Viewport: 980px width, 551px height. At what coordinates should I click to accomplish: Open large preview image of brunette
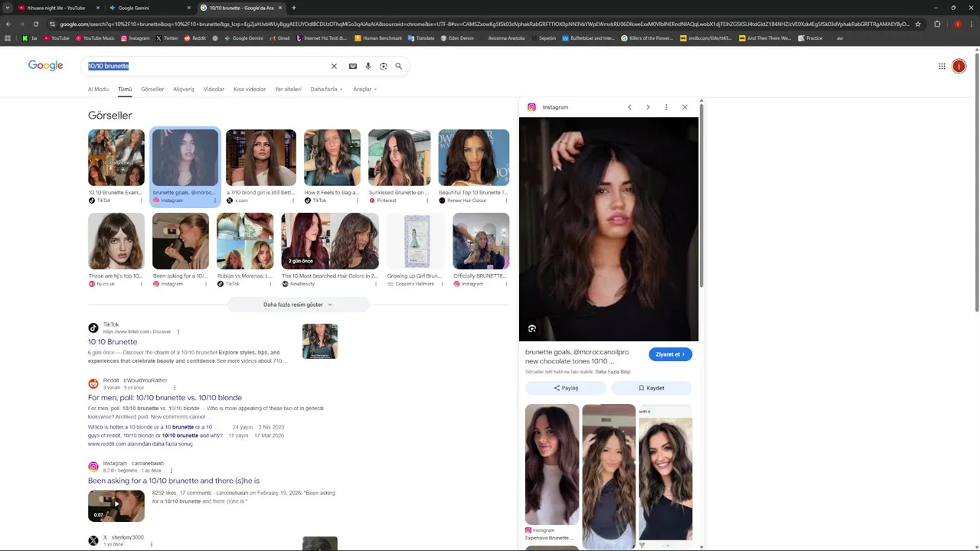(609, 229)
